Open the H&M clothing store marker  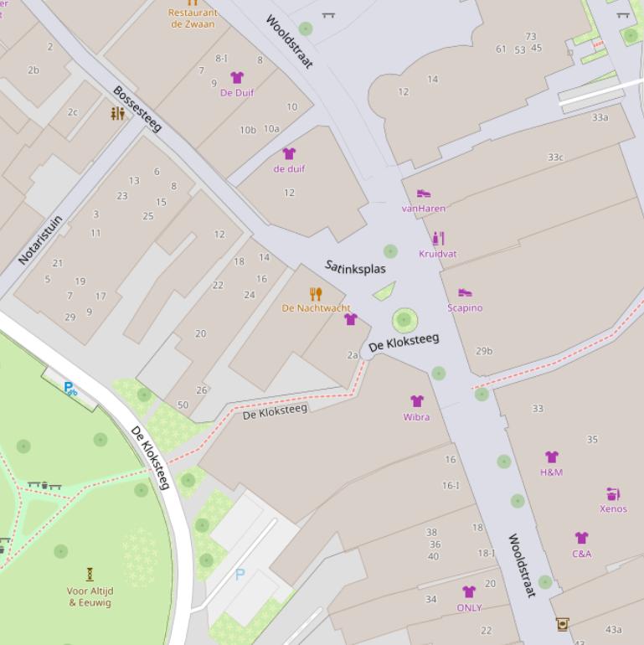[x=552, y=457]
